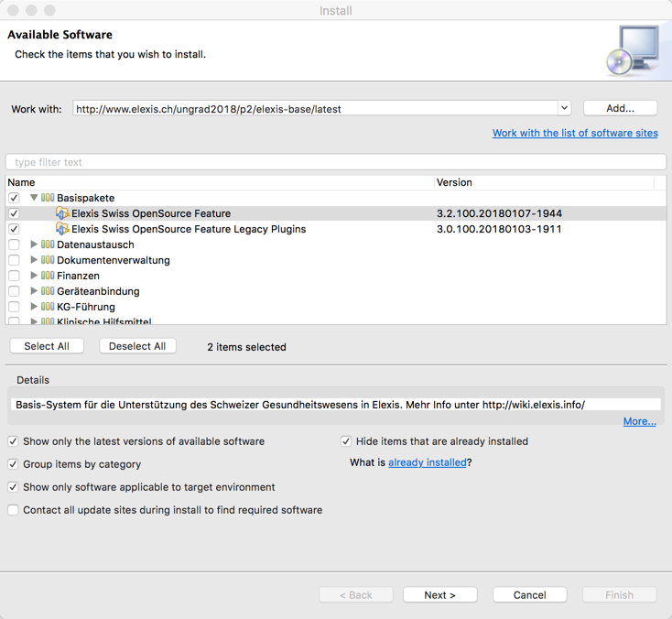The image size is (672, 619).
Task: Toggle Show only the latest versions option
Action: (14, 441)
